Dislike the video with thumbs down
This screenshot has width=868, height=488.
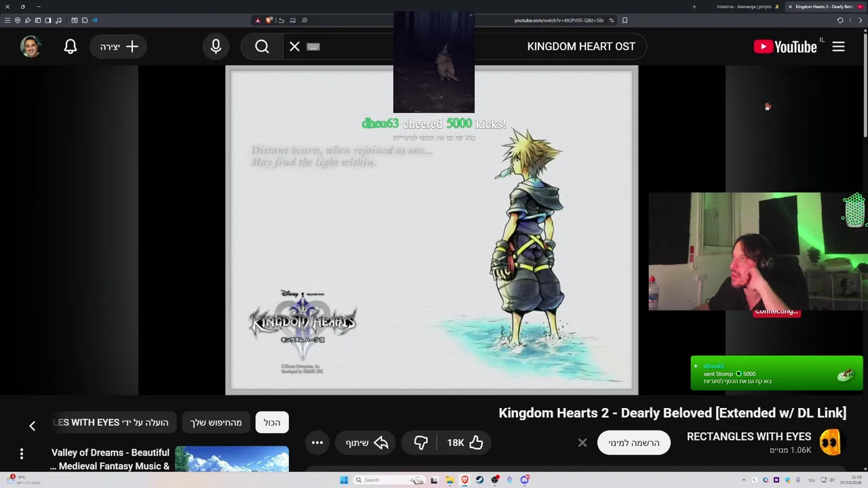421,443
